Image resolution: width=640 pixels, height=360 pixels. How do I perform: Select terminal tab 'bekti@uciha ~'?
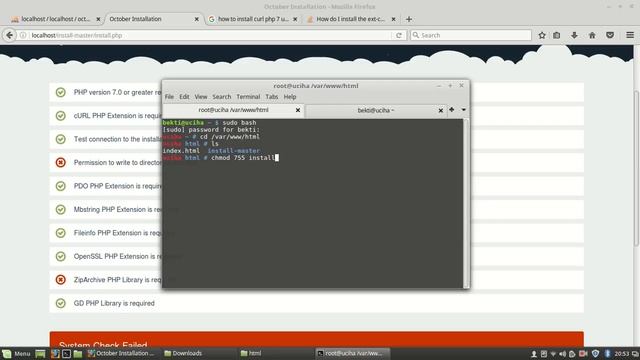click(x=376, y=111)
